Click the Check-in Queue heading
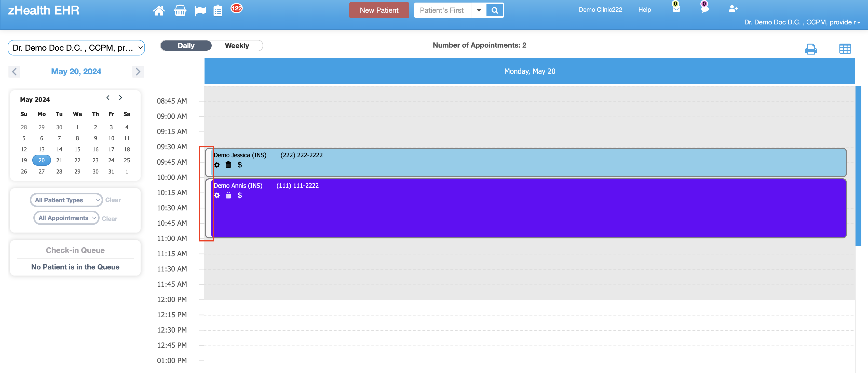The width and height of the screenshot is (868, 373). coord(75,250)
